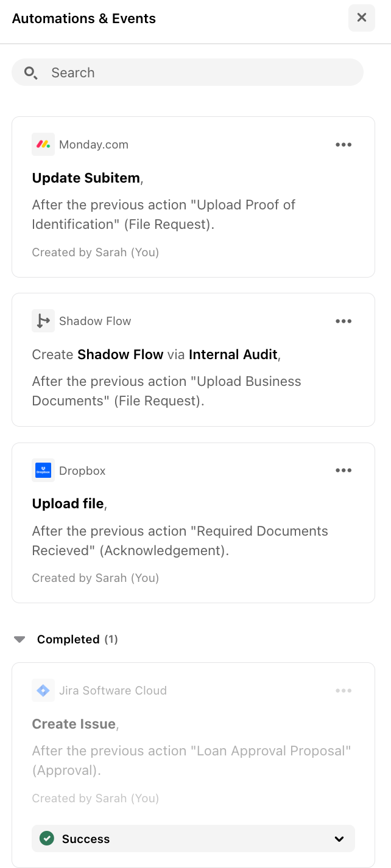Click the Internal Audit link text
The width and height of the screenshot is (391, 868).
pyautogui.click(x=233, y=355)
